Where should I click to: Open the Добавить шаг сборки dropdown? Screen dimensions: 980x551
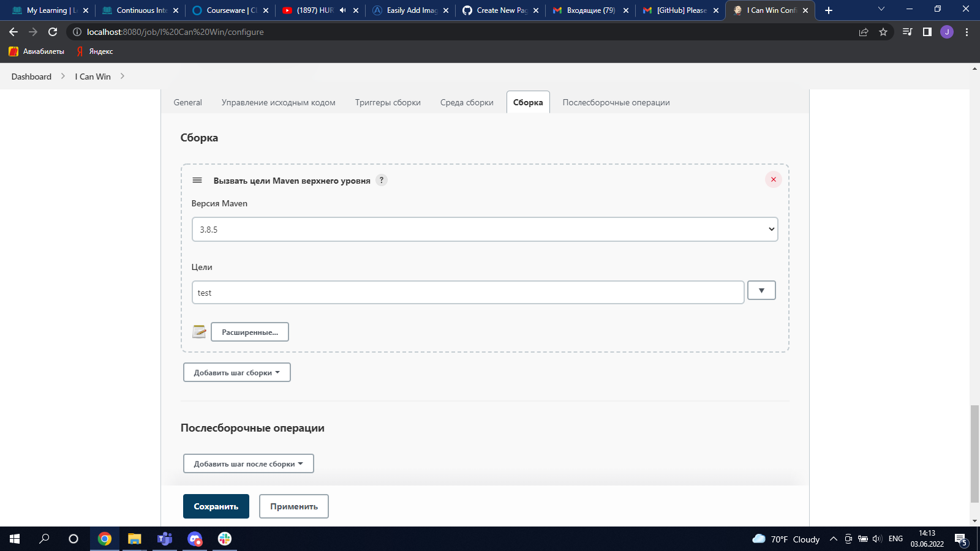click(237, 372)
